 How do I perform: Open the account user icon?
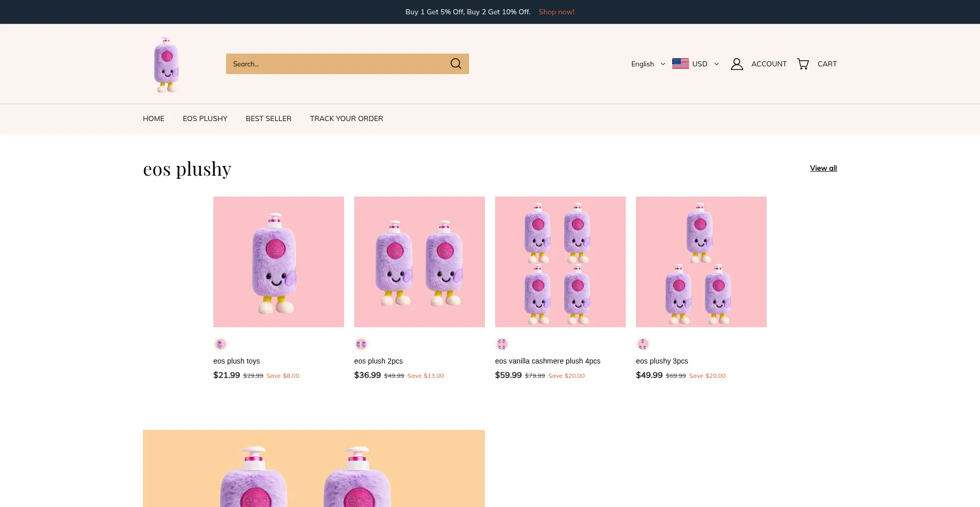point(737,64)
